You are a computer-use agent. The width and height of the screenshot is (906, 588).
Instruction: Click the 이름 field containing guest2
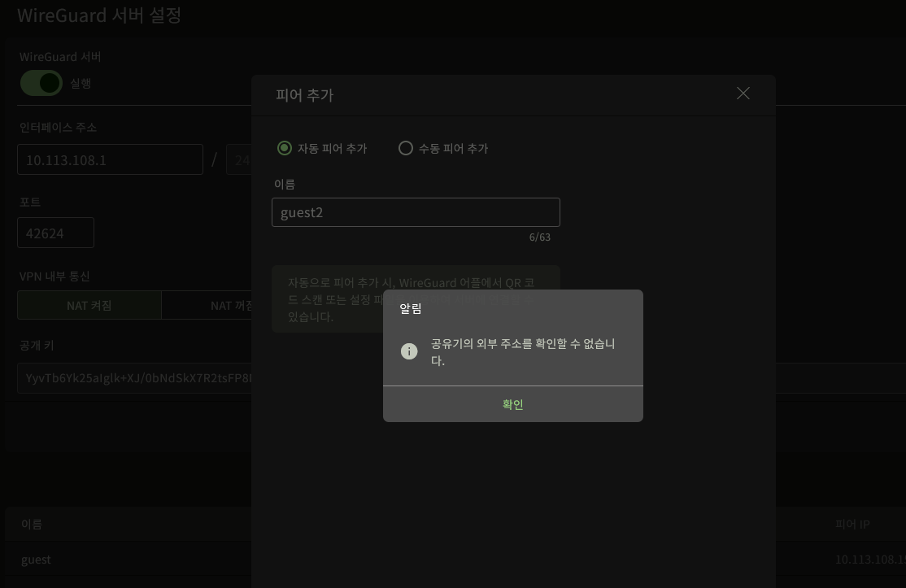416,212
